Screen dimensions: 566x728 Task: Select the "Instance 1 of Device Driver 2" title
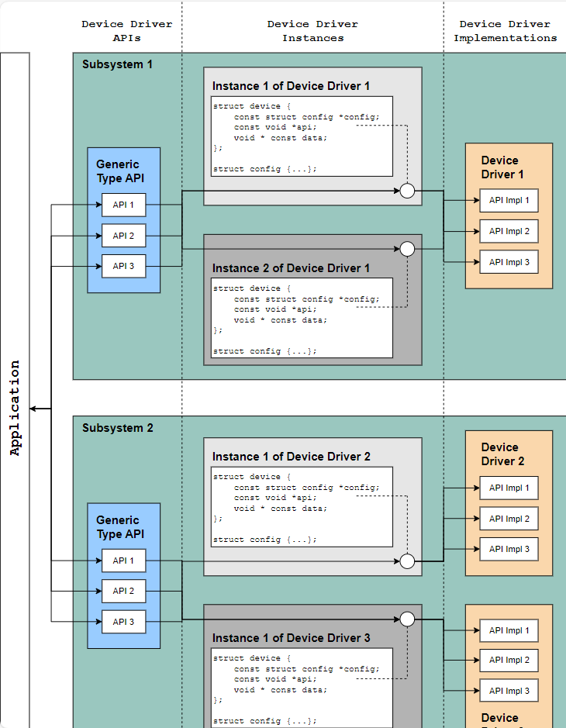click(291, 457)
